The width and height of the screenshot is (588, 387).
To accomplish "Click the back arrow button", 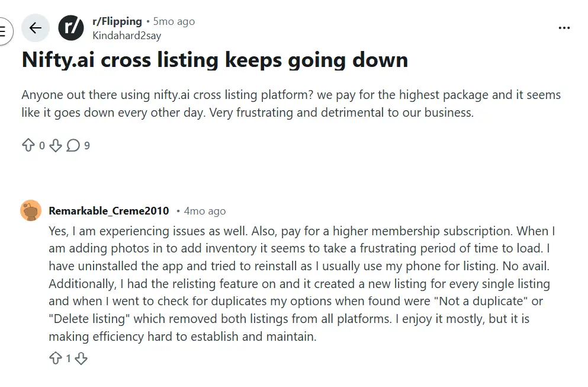I will pyautogui.click(x=36, y=28).
